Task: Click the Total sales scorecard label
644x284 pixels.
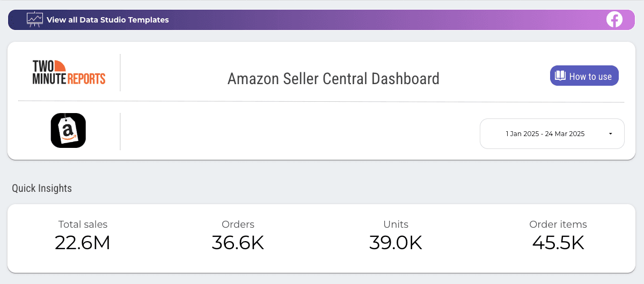Action: [83, 225]
